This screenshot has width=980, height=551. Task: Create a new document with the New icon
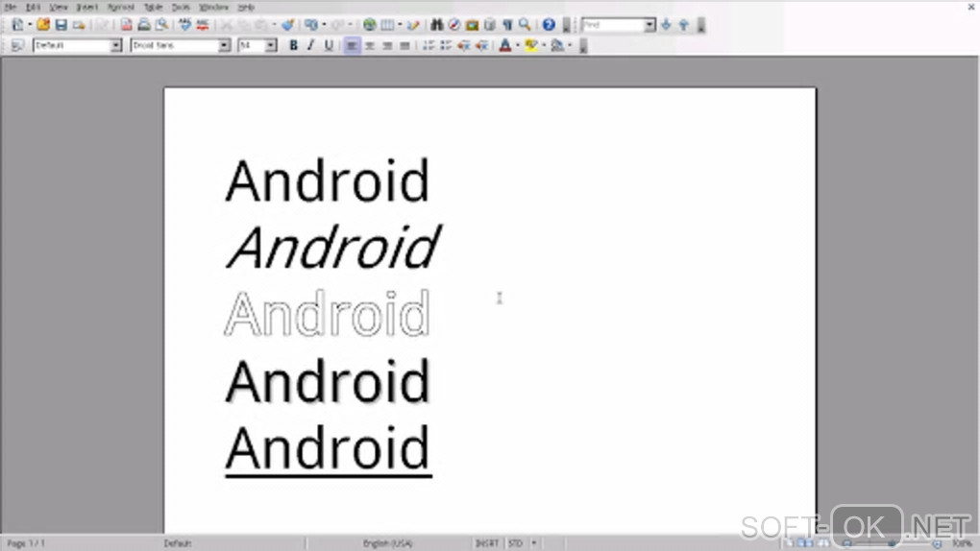(x=17, y=25)
